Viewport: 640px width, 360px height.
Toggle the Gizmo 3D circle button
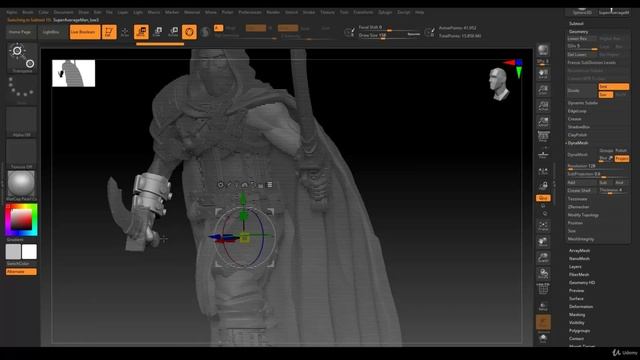point(189,32)
